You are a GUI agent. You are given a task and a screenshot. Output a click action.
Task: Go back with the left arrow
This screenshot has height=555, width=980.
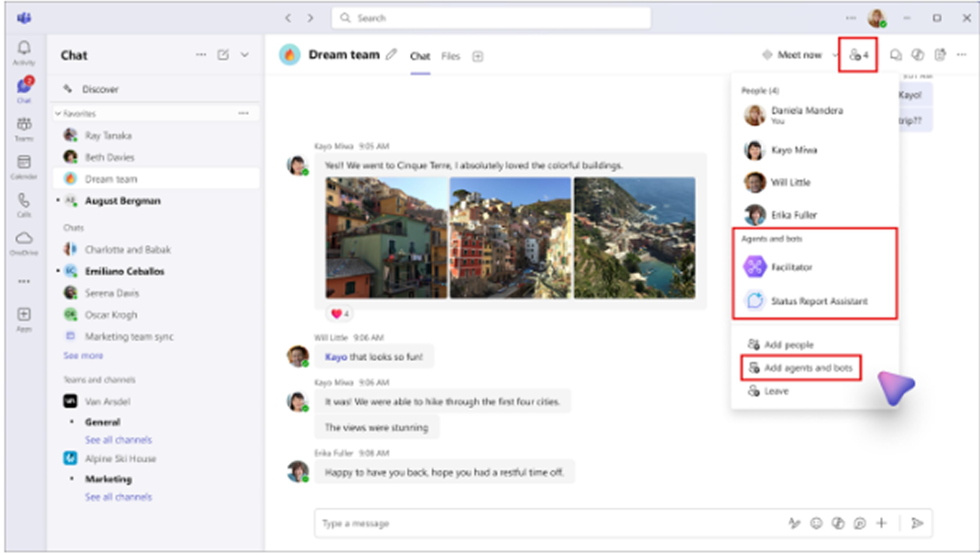pos(288,18)
